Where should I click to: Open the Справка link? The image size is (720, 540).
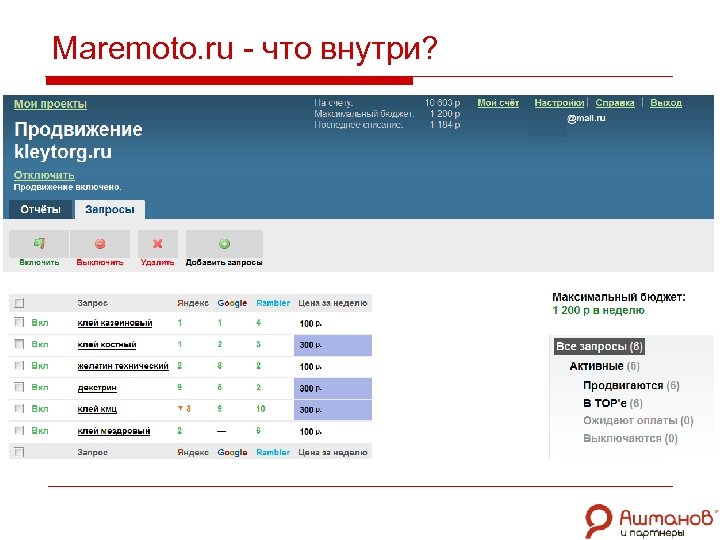click(615, 103)
